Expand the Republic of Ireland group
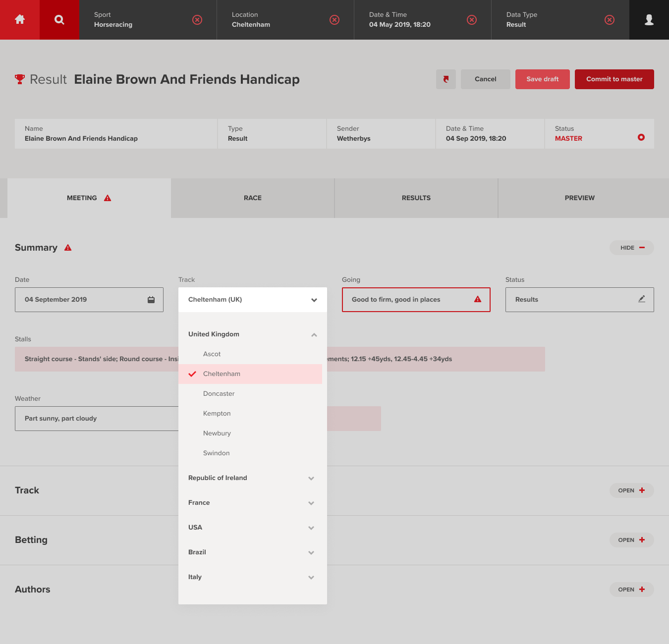Image resolution: width=669 pixels, height=644 pixels. tap(311, 479)
